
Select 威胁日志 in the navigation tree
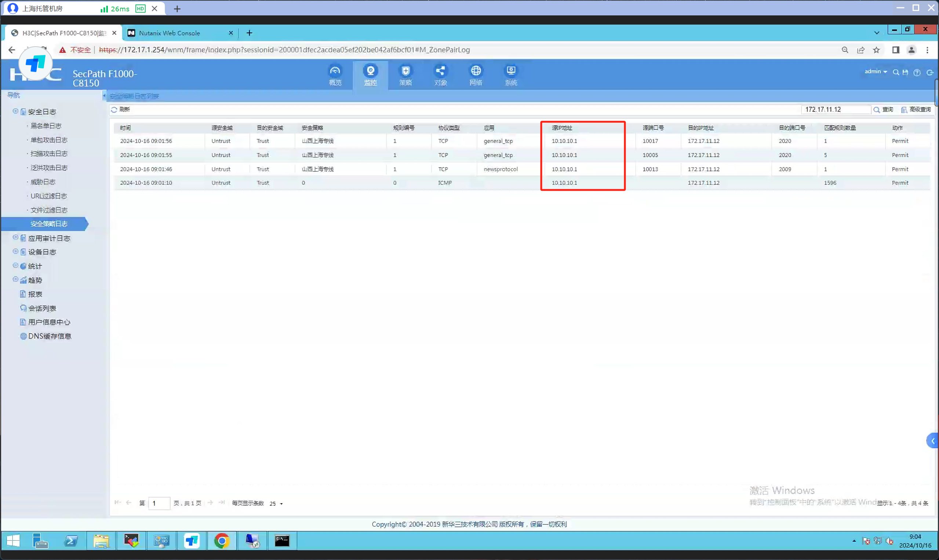(43, 182)
